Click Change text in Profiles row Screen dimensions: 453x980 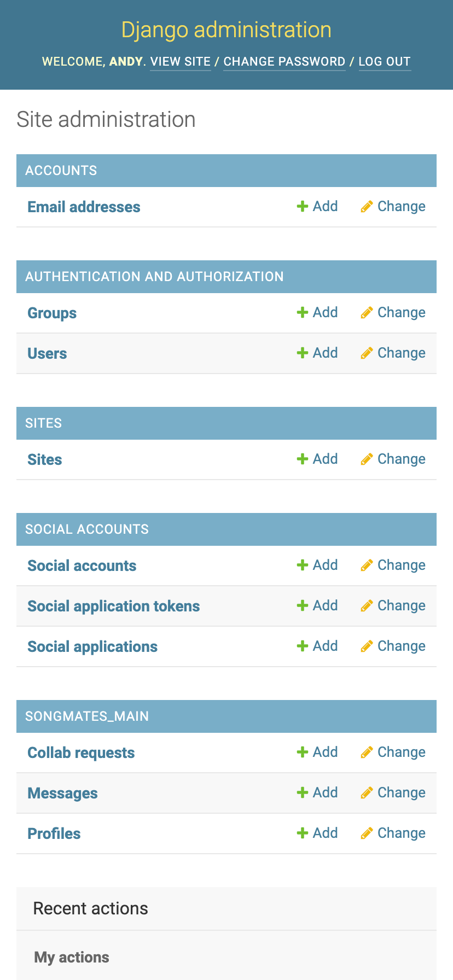point(402,833)
